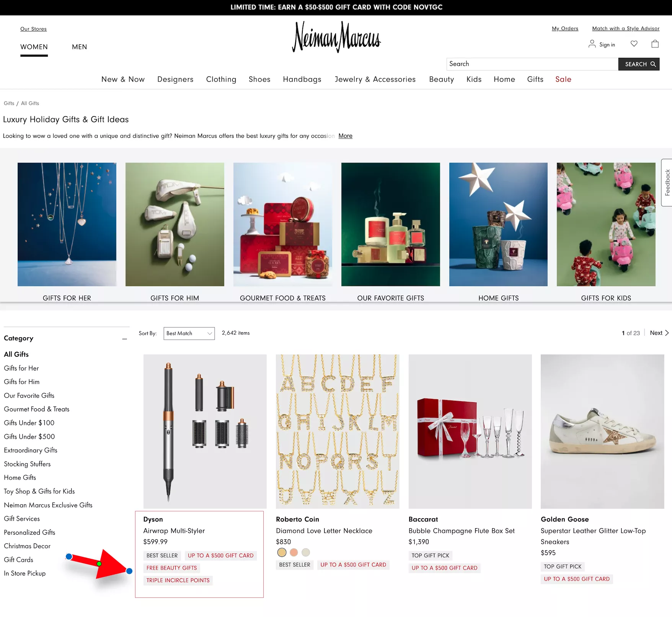Open the Feedback side tab
The width and height of the screenshot is (672, 617).
tap(667, 183)
